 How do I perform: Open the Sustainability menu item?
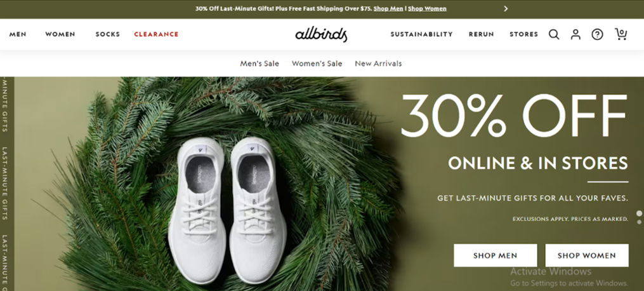tap(421, 34)
